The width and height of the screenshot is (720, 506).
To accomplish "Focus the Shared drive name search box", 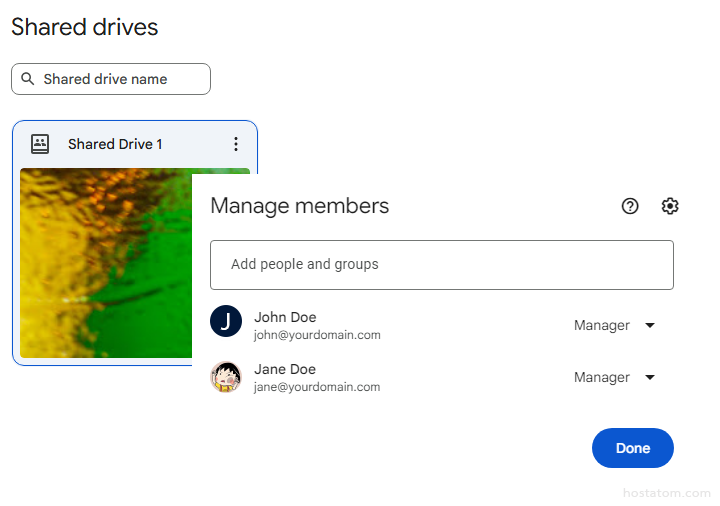I will (111, 79).
